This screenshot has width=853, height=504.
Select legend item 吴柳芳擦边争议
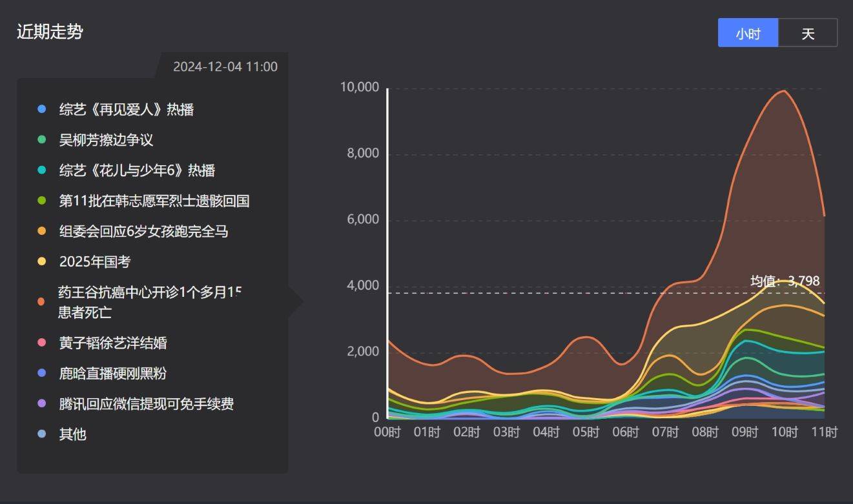(x=106, y=140)
